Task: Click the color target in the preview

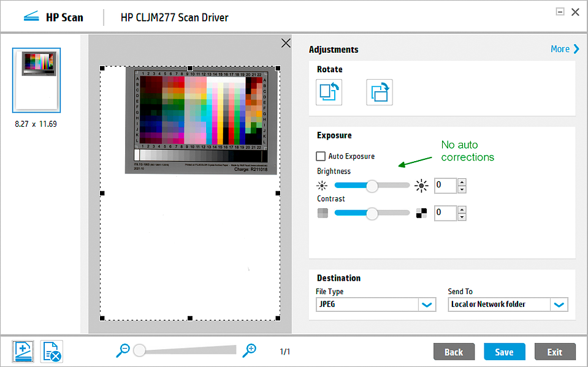Action: tap(201, 121)
